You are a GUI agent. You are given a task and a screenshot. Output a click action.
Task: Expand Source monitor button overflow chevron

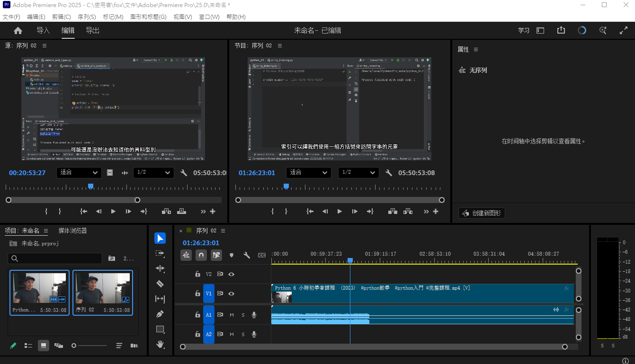pyautogui.click(x=203, y=212)
